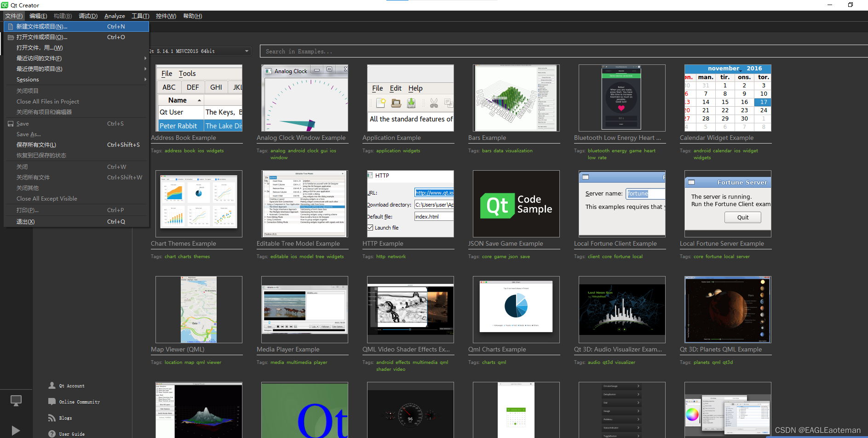The image size is (868, 438).
Task: Choose 打开文件或项目(O)... from File menu
Action: [x=76, y=37]
